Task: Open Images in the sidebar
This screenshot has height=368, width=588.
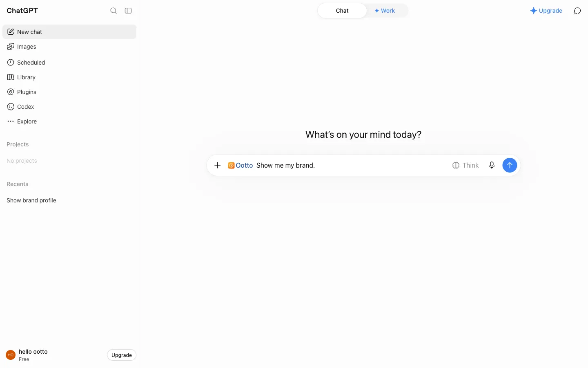Action: pos(69,47)
